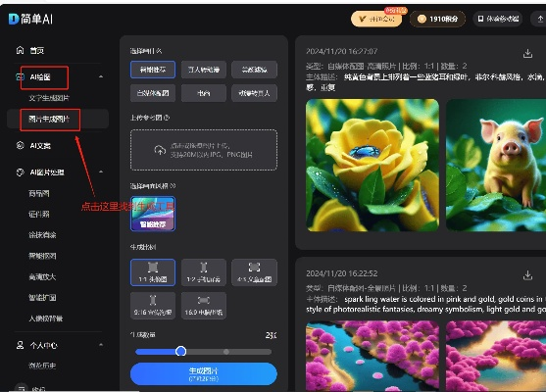546x392 pixels.
Task: Open the 证件照 menu item
Action: click(x=39, y=214)
